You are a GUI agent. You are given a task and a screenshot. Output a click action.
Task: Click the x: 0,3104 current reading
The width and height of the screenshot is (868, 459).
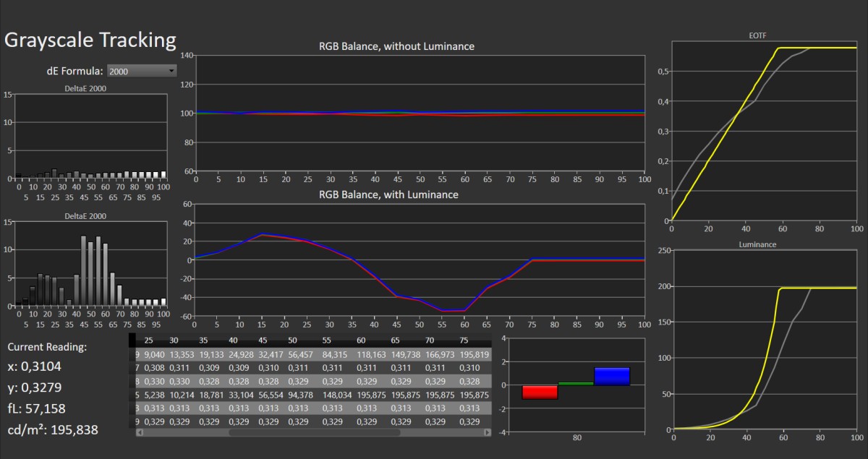pos(34,367)
